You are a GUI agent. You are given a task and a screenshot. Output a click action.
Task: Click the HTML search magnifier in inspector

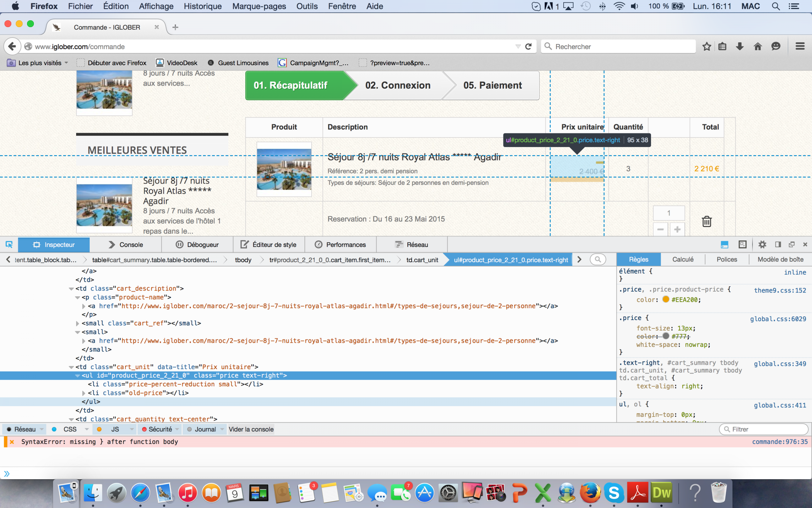tap(598, 260)
